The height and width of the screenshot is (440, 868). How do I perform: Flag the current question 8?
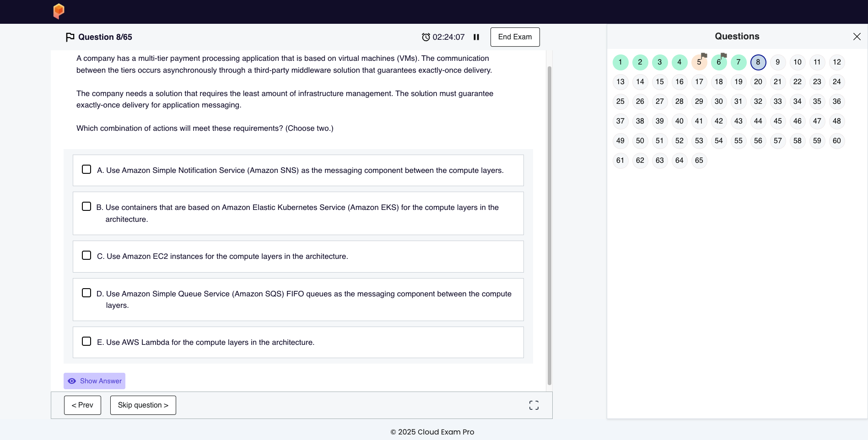70,37
